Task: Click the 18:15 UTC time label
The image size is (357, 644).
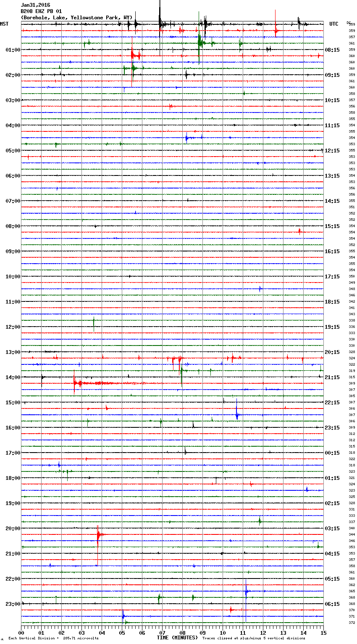Action: pyautogui.click(x=332, y=302)
